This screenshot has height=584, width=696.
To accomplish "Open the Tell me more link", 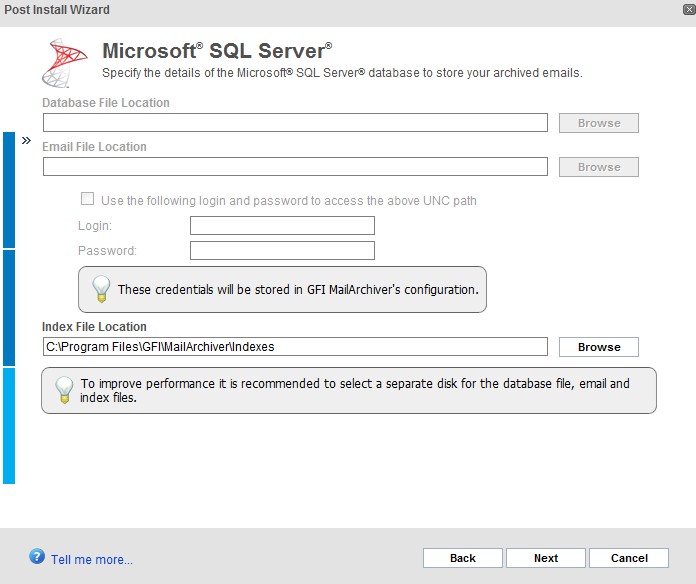I will (91, 559).
